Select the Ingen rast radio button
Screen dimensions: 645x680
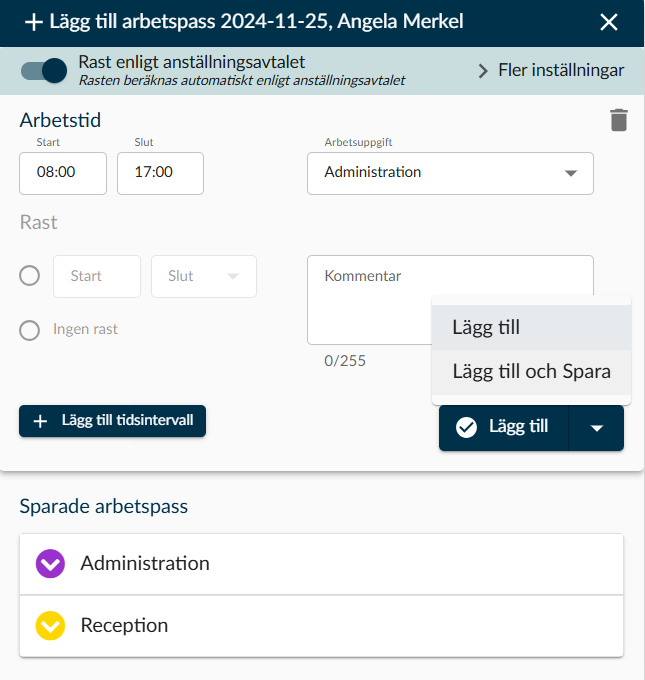[29, 330]
